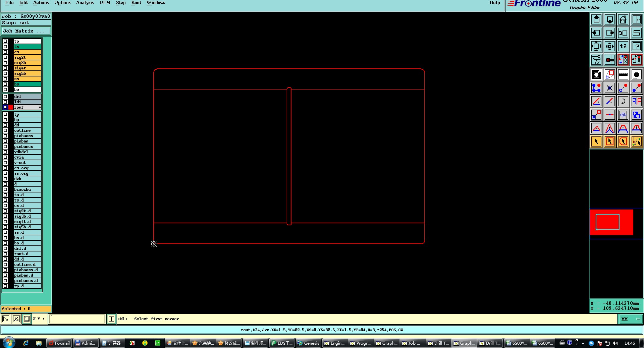Click the 1:2 zoom scale icon

pos(623,46)
